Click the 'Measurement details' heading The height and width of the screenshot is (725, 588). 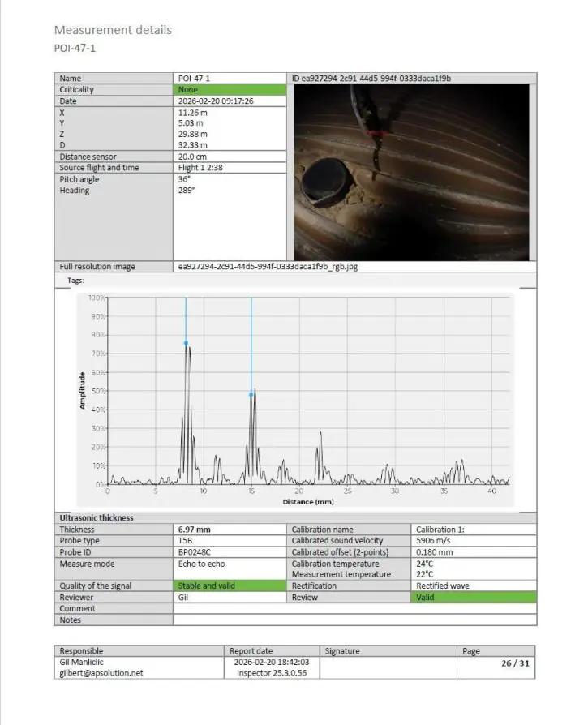(x=113, y=30)
